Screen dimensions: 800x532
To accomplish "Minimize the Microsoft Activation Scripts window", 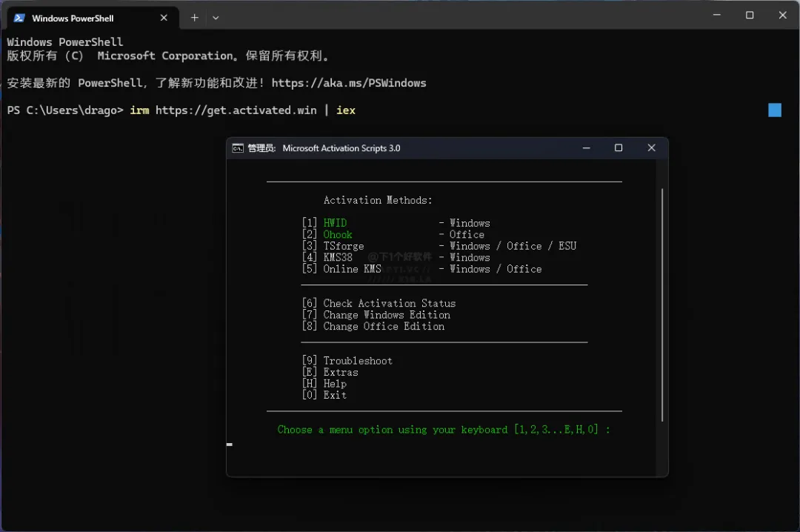I will 585,148.
